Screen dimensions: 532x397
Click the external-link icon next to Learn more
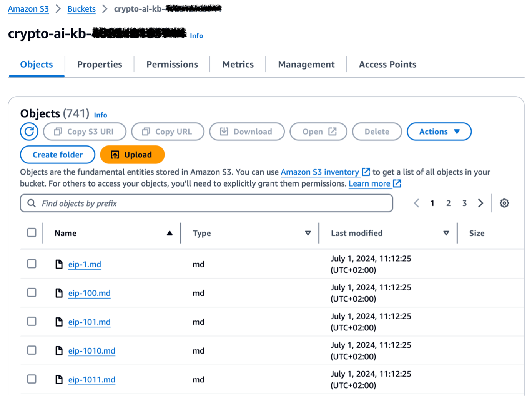[x=397, y=184]
